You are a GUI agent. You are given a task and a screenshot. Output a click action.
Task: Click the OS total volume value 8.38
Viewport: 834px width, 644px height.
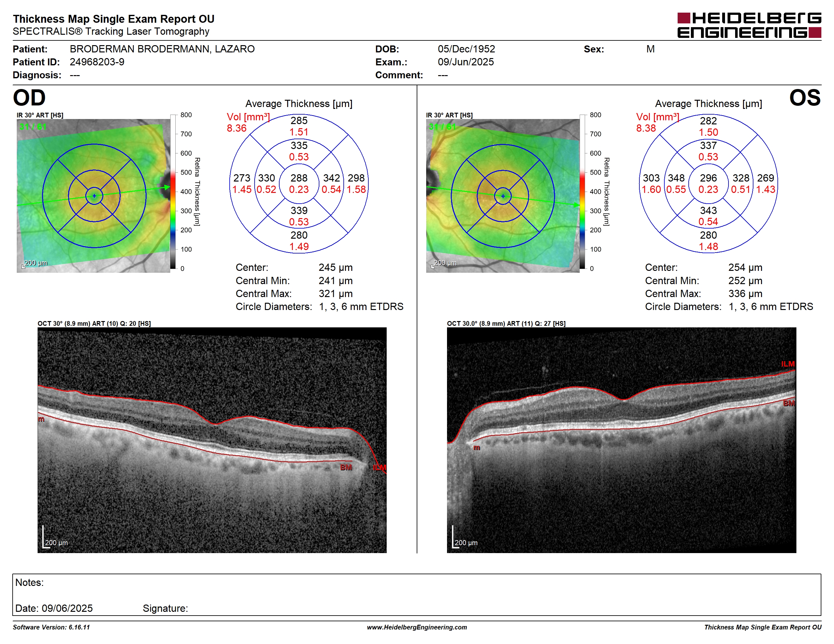coord(646,128)
